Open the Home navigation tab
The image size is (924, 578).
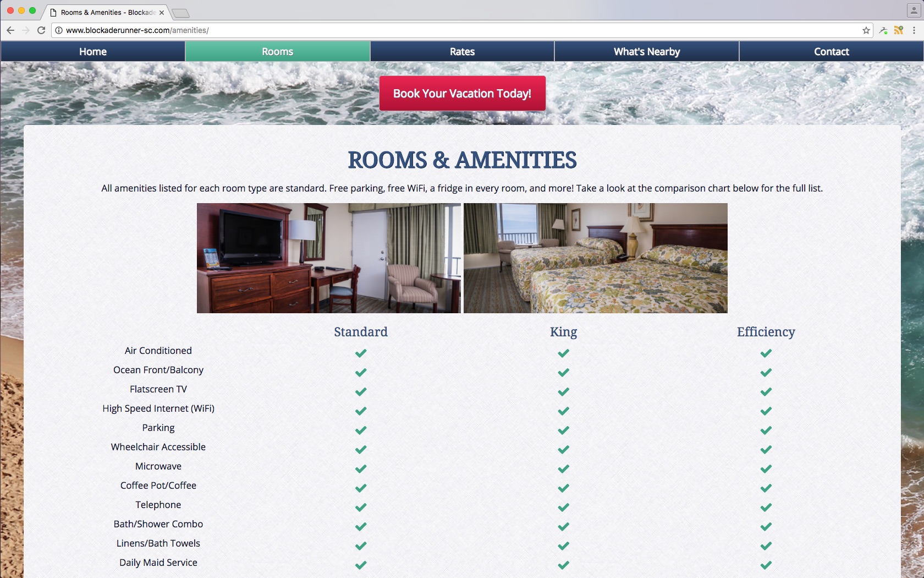coord(93,51)
